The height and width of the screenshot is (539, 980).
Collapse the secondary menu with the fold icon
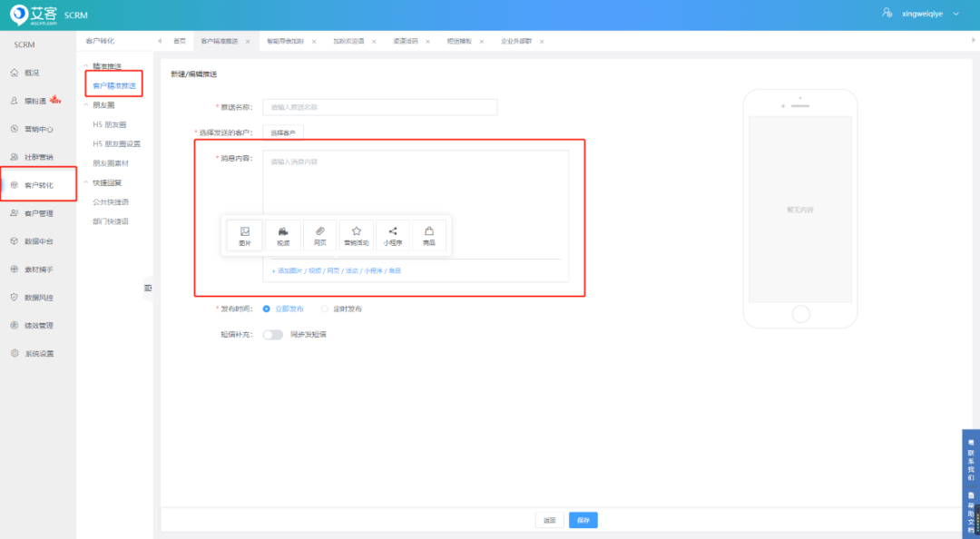[148, 288]
